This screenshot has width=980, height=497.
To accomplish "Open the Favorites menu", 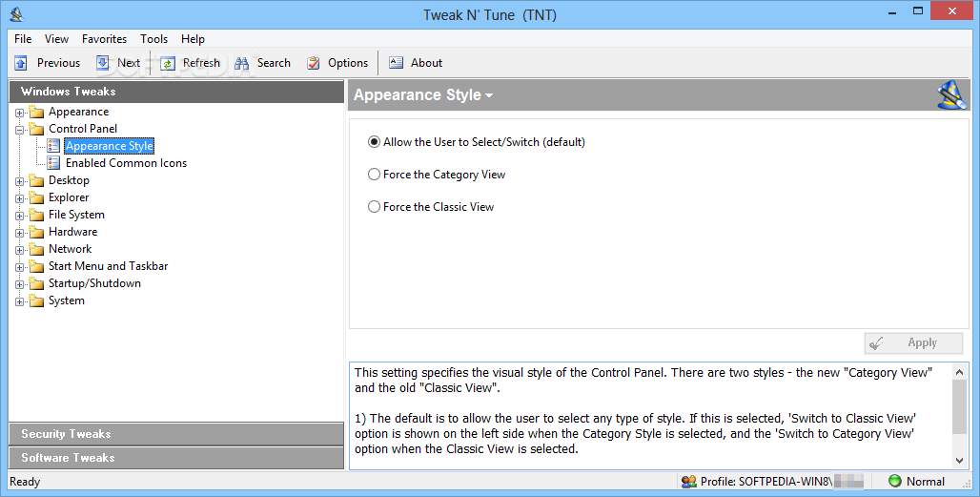I will pyautogui.click(x=104, y=39).
